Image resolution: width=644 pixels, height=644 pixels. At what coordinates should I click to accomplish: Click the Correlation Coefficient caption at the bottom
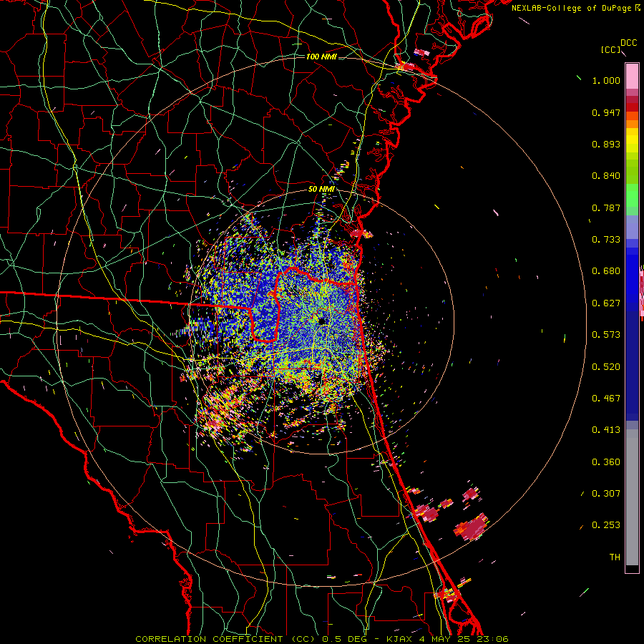coord(322,639)
